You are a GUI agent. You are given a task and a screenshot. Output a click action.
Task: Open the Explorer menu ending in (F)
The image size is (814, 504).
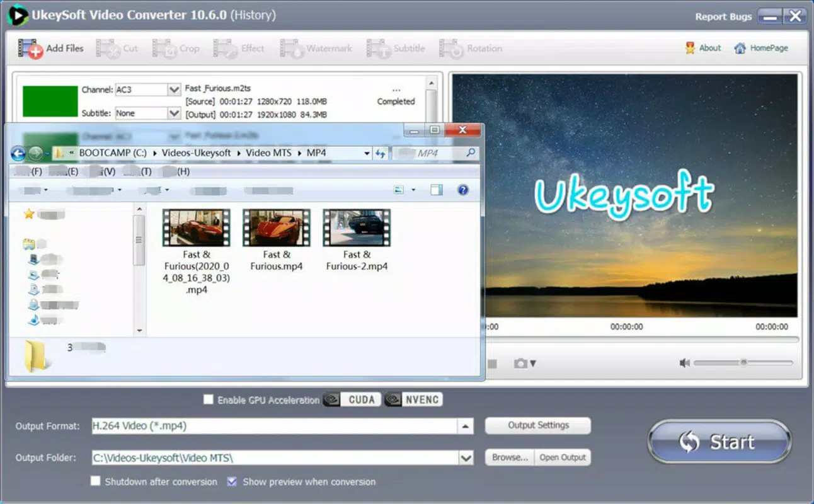(x=27, y=171)
